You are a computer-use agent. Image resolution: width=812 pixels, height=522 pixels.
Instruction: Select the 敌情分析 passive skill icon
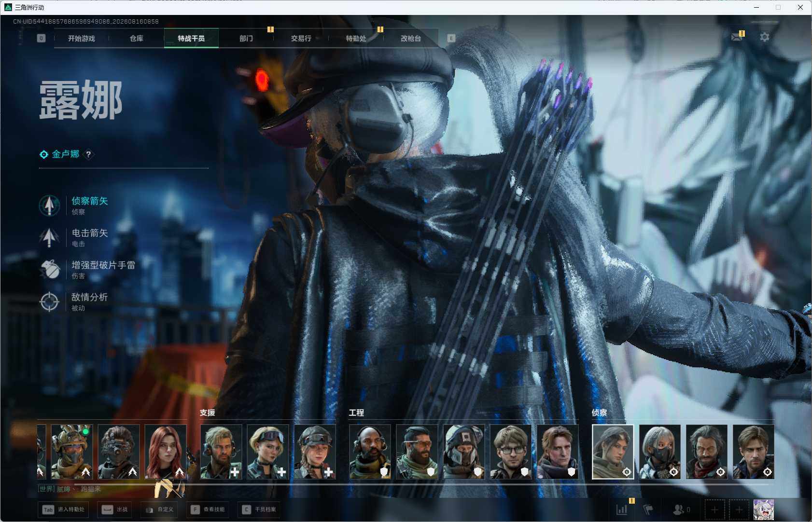pyautogui.click(x=49, y=302)
